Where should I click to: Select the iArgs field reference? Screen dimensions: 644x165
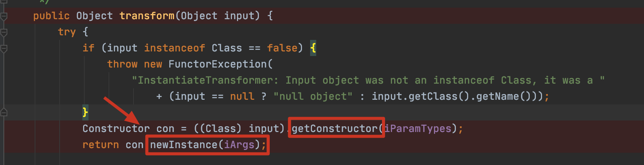(239, 145)
